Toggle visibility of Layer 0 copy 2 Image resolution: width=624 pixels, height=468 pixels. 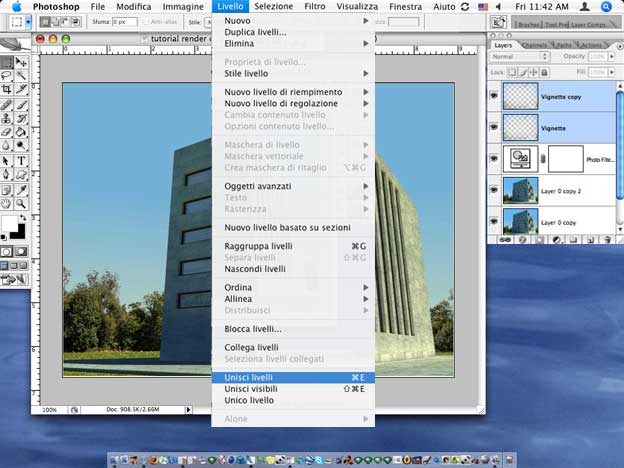[493, 189]
